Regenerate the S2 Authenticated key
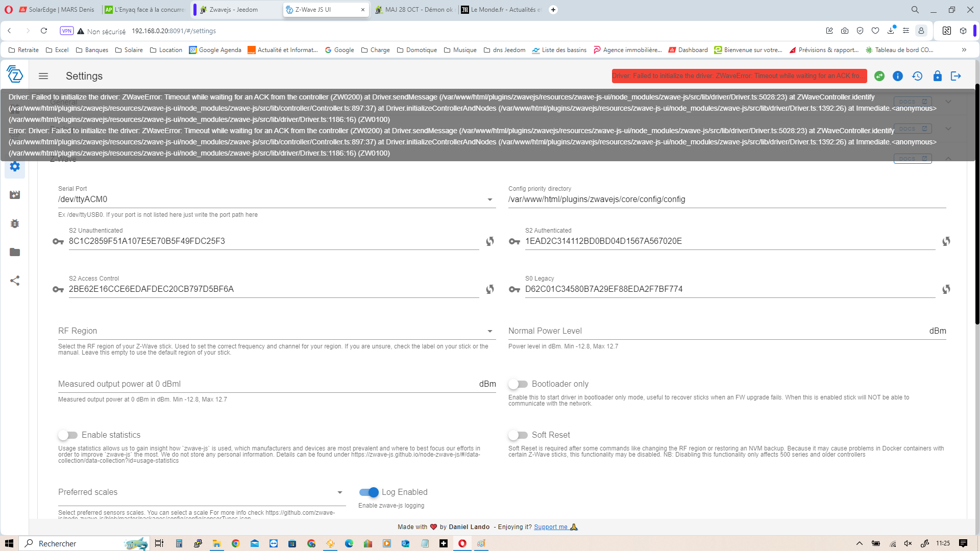The image size is (980, 551). (x=946, y=241)
